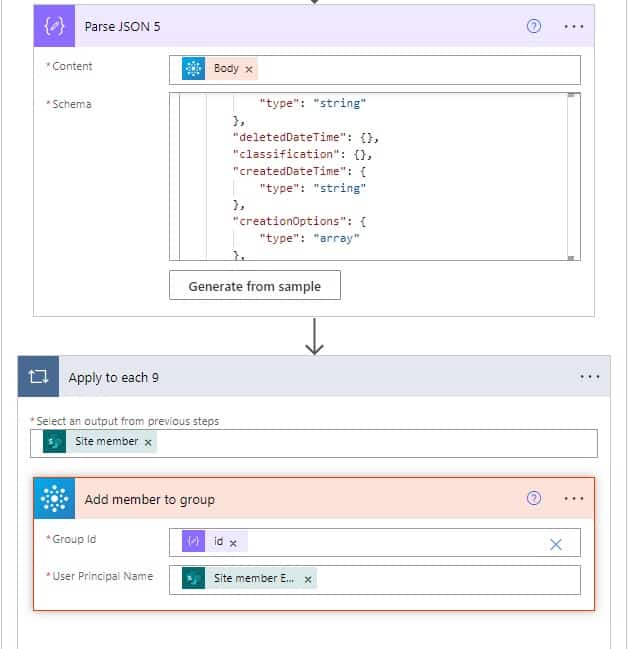
Task: Click the "createdDateTime" line in schema
Action: point(299,171)
